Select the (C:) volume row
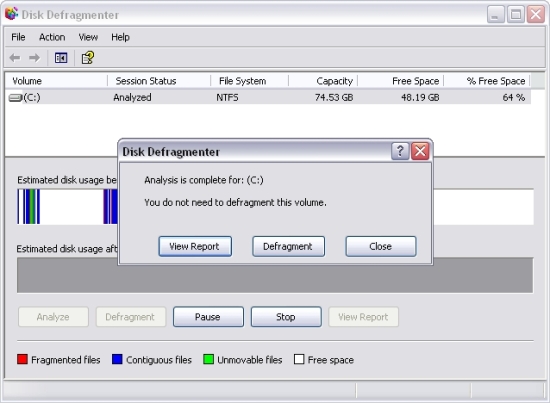Image resolution: width=550 pixels, height=403 pixels. 268,97
